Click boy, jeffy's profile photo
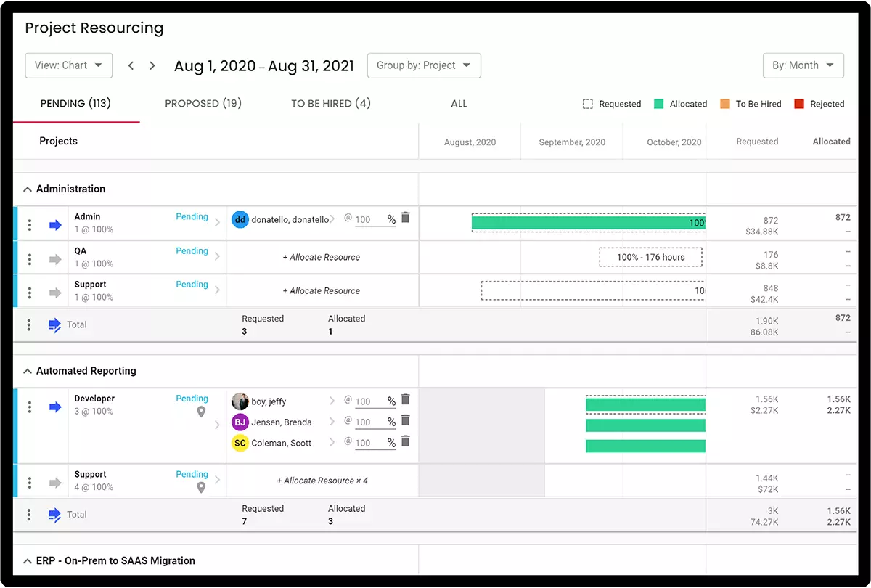Viewport: 871px width, 588px height. coord(240,401)
